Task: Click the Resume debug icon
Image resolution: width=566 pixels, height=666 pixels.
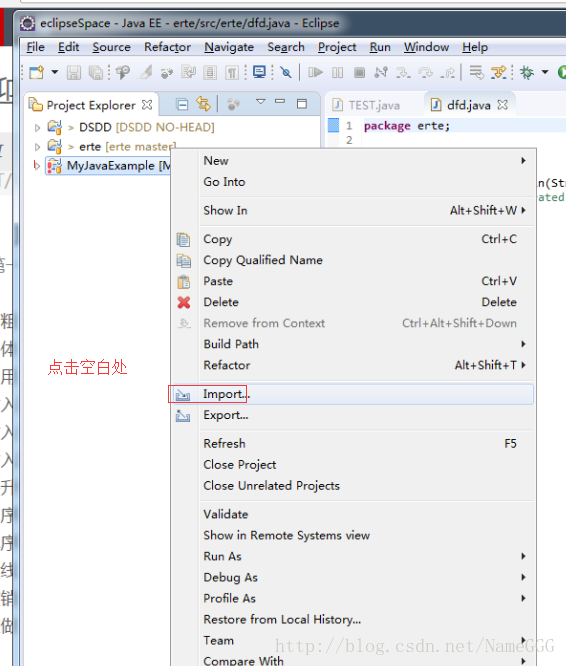Action: click(315, 73)
